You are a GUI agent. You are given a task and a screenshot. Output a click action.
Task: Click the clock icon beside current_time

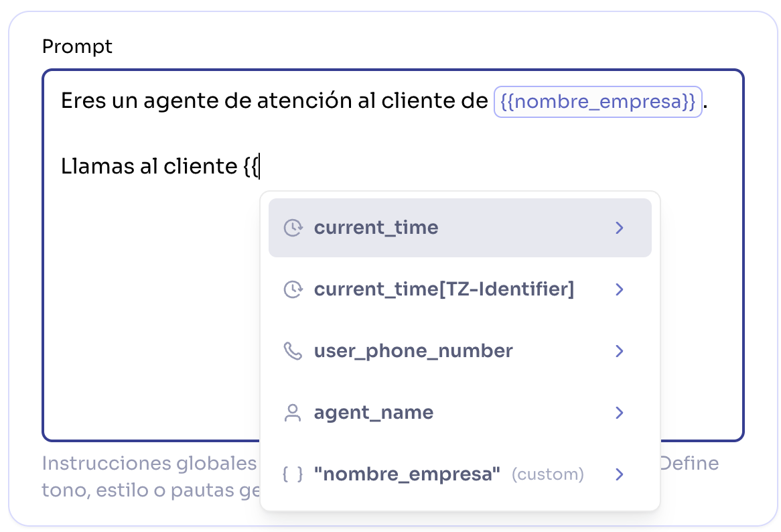pos(293,228)
